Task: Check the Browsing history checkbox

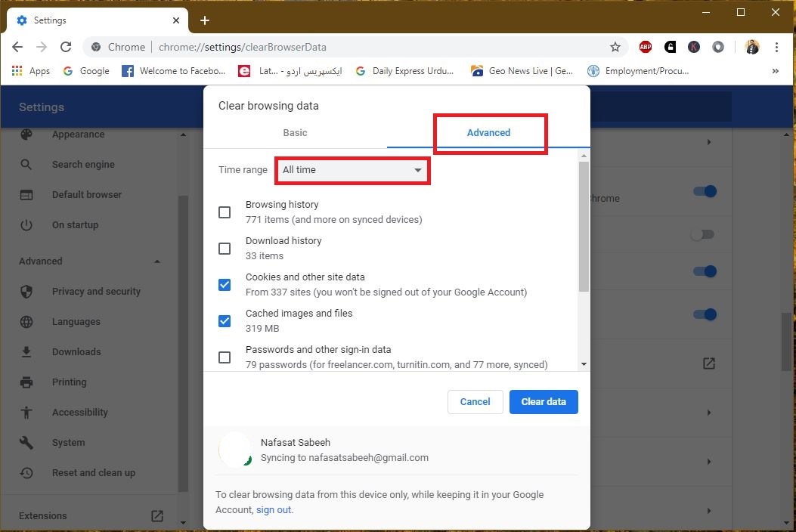Action: (x=225, y=212)
